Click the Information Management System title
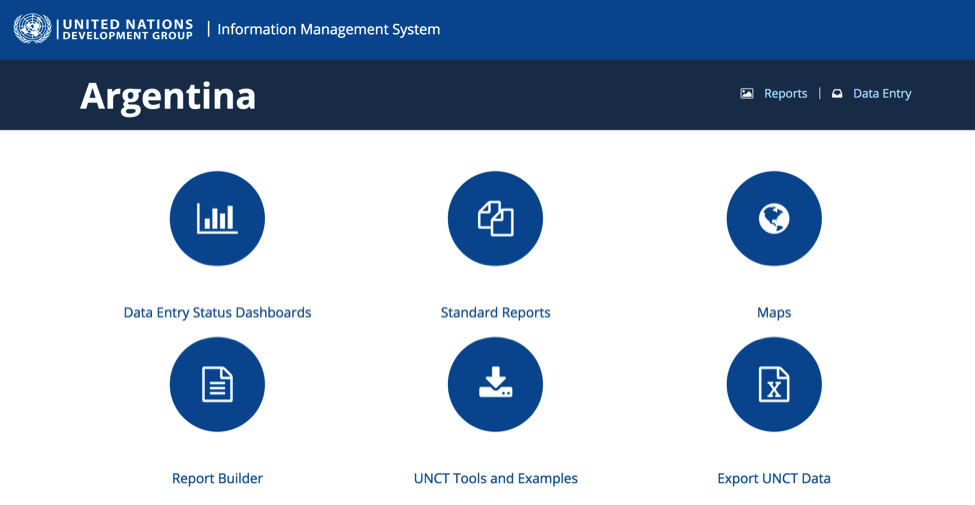 (x=328, y=29)
